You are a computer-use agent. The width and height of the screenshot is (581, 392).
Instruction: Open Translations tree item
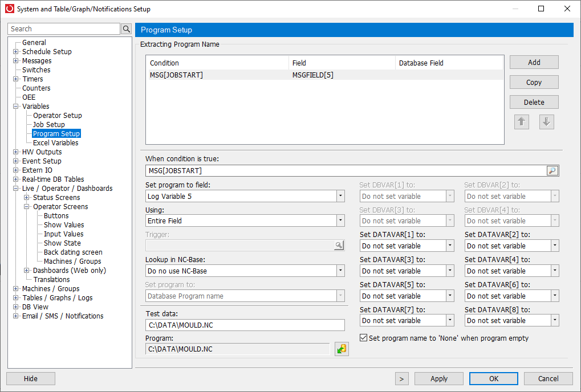(x=51, y=280)
